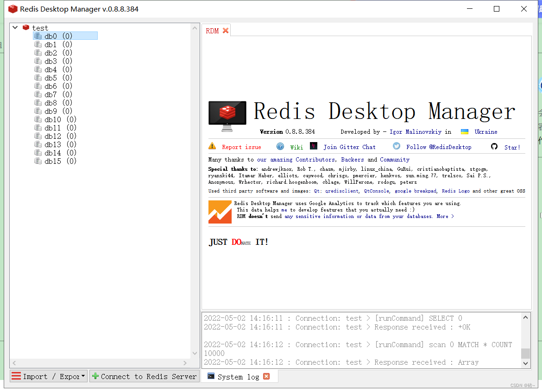The image size is (542, 392).
Task: Click the db8 database icon
Action: pyautogui.click(x=38, y=103)
